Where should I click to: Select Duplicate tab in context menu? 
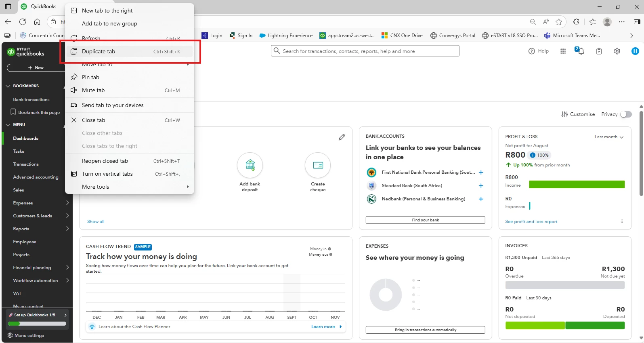point(129,51)
